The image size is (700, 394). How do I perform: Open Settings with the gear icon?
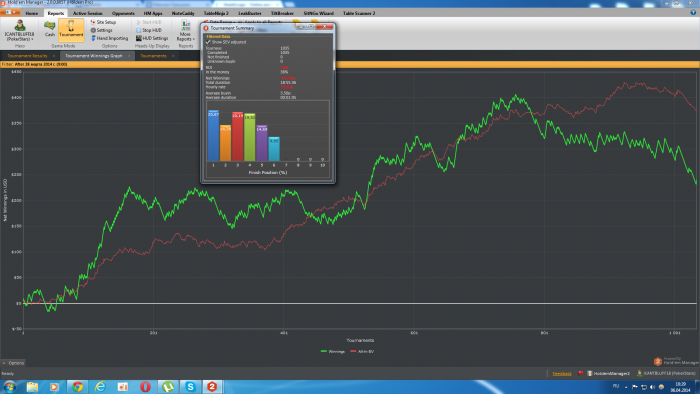point(102,30)
